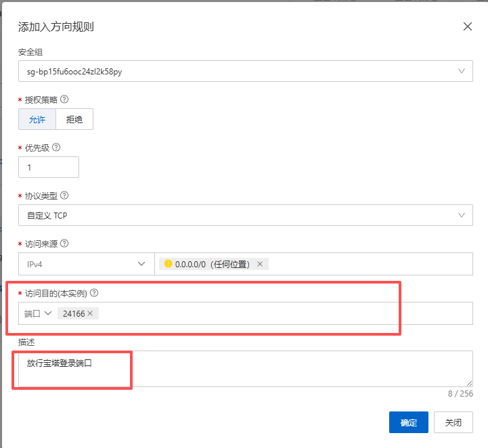Click help icon next to 授权策略
Screen dimensions: 488x448
(x=64, y=99)
